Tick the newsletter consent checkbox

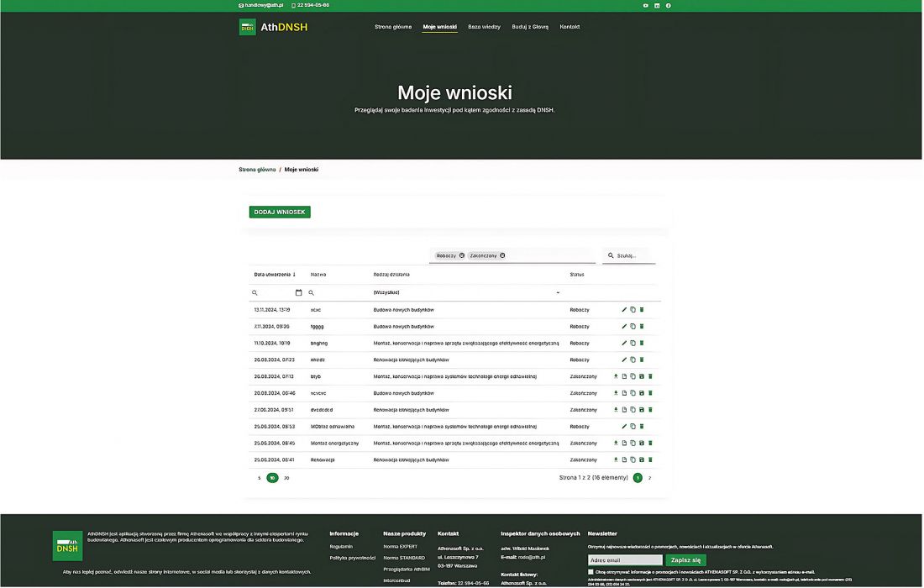591,572
